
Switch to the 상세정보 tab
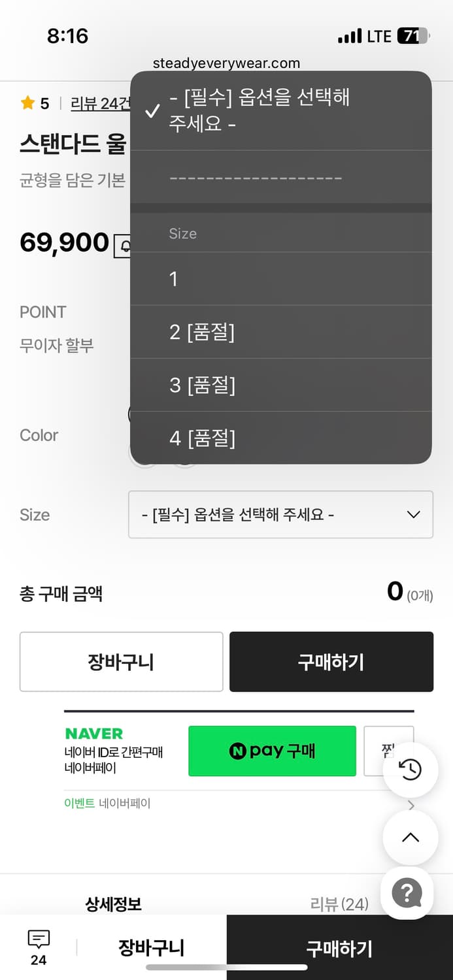pyautogui.click(x=113, y=904)
